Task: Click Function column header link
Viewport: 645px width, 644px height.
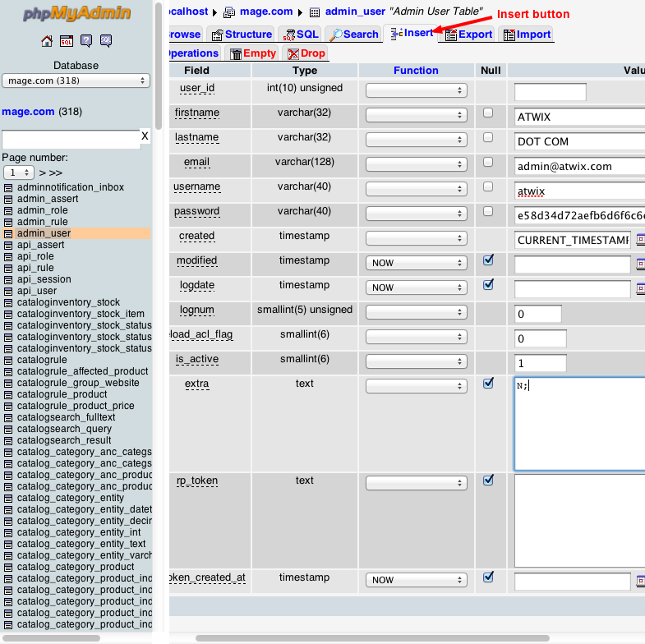Action: pos(416,71)
